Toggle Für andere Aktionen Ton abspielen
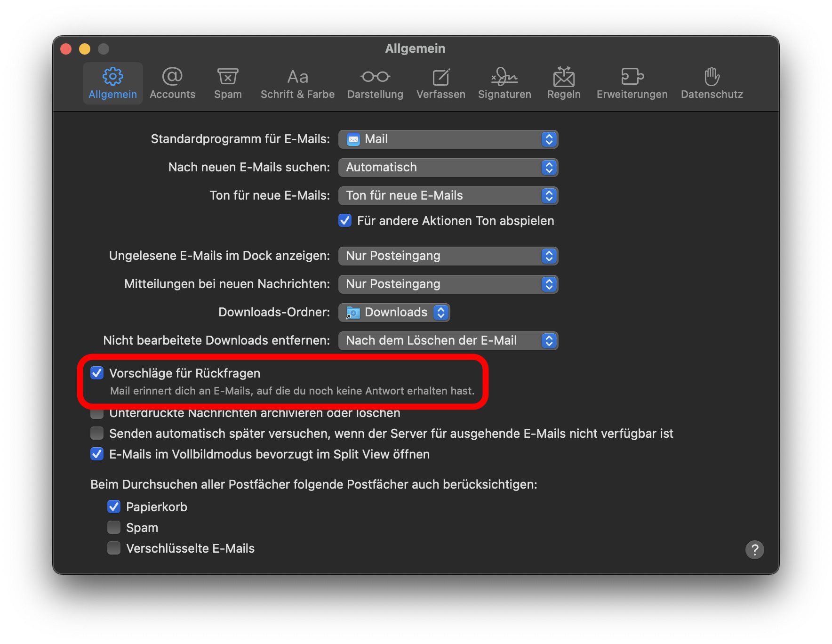Viewport: 832px width, 644px height. pyautogui.click(x=345, y=220)
